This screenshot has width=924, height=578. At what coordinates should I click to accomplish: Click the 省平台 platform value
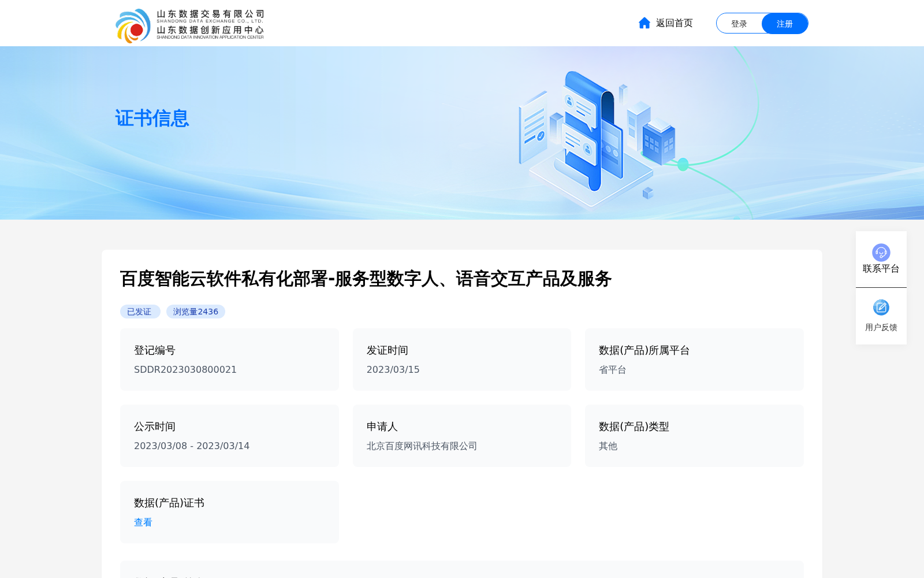pos(613,370)
